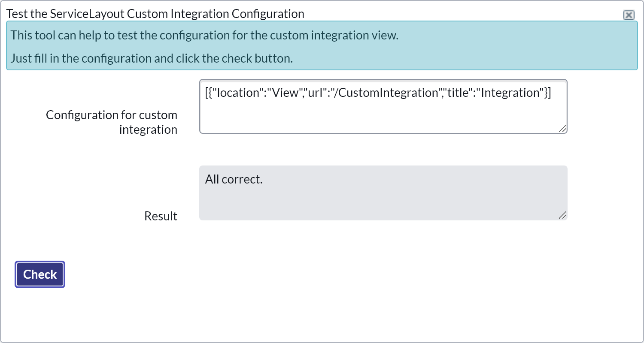The width and height of the screenshot is (644, 343).
Task: Close the Custom Integration Configuration dialog
Action: coord(629,15)
